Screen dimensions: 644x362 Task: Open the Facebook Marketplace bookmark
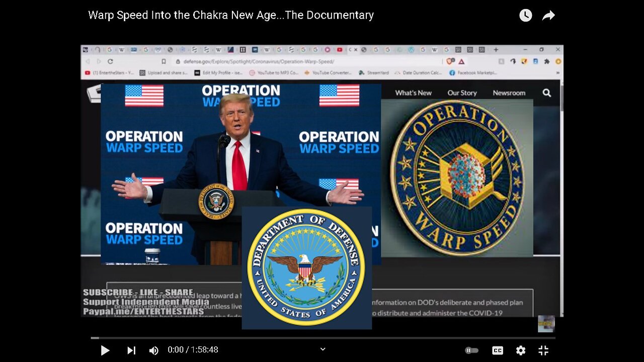coord(473,72)
